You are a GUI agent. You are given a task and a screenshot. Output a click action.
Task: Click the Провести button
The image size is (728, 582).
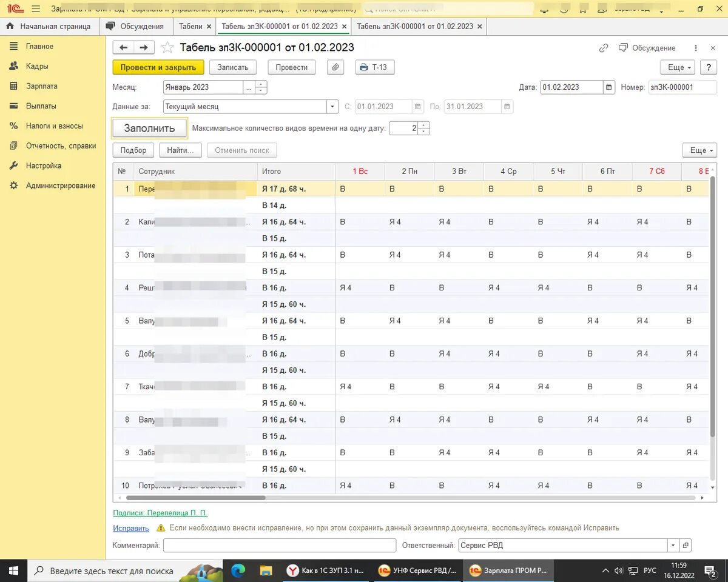coord(292,67)
